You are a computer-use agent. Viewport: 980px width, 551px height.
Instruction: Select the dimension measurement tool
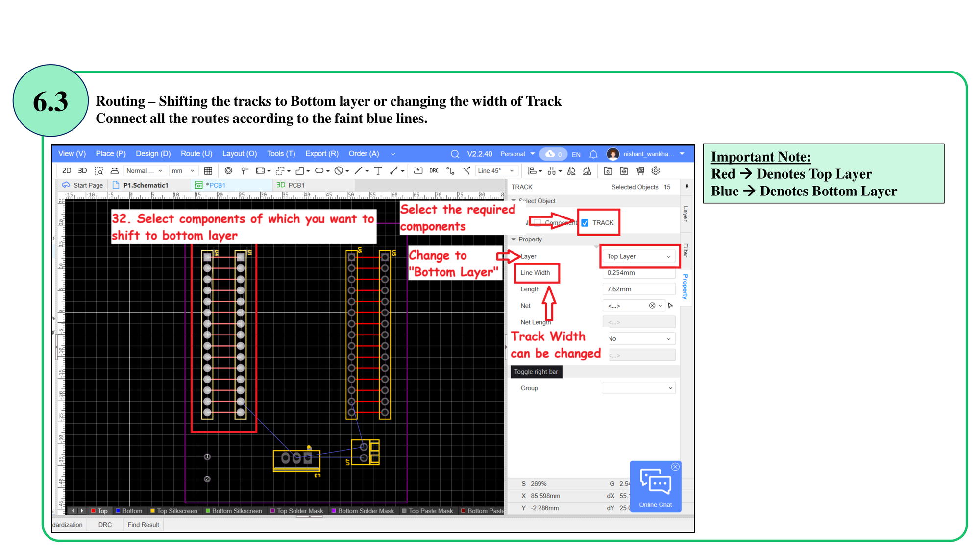(x=394, y=171)
